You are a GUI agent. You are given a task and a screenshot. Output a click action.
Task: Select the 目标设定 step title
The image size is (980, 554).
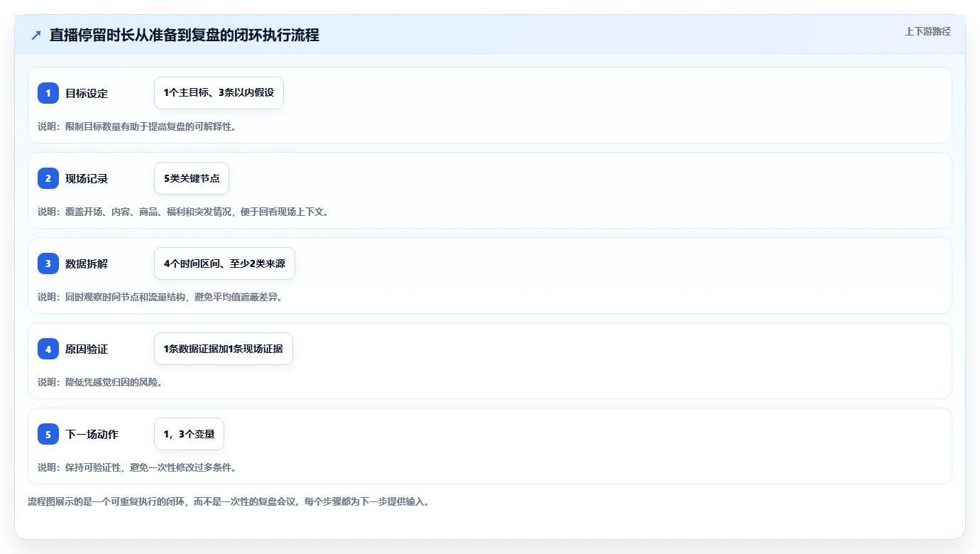(87, 93)
